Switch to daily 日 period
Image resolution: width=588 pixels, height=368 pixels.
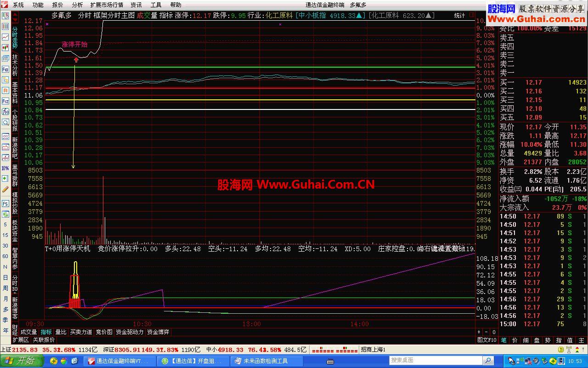pyautogui.click(x=5, y=278)
